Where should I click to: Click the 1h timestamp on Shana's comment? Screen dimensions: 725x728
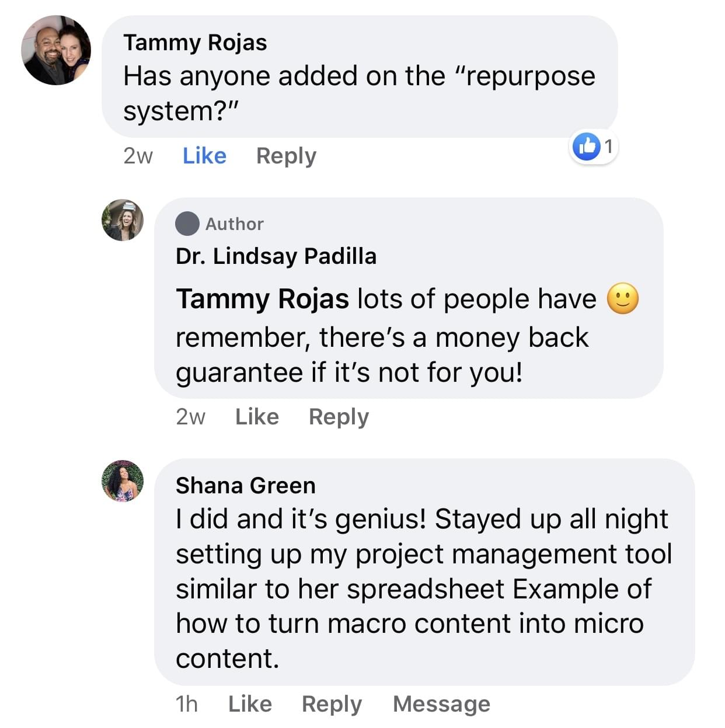coord(187,704)
